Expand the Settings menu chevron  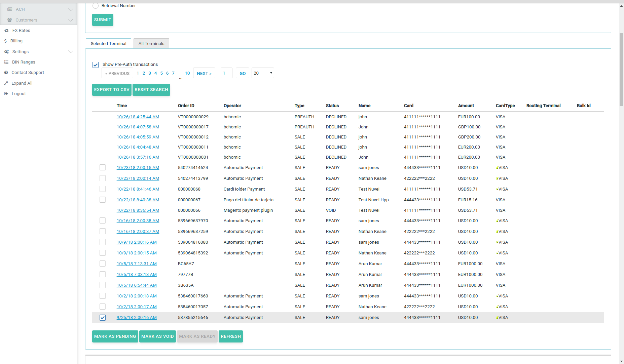[x=70, y=52]
